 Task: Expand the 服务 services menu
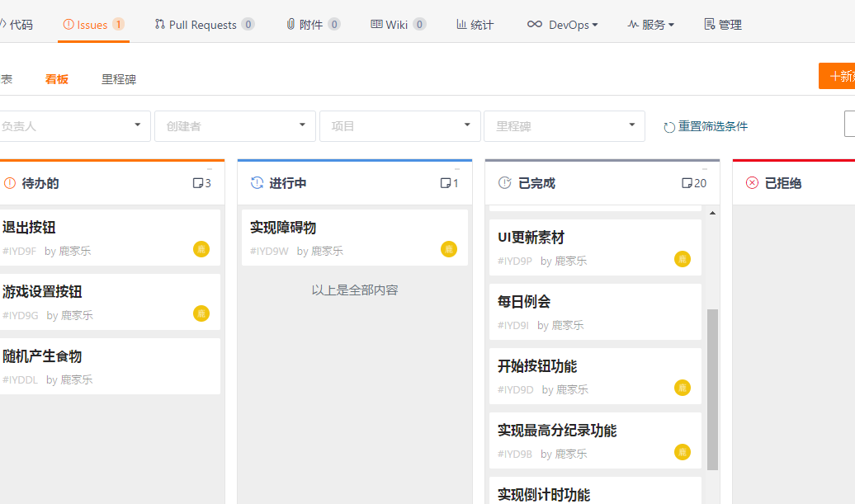coord(650,25)
